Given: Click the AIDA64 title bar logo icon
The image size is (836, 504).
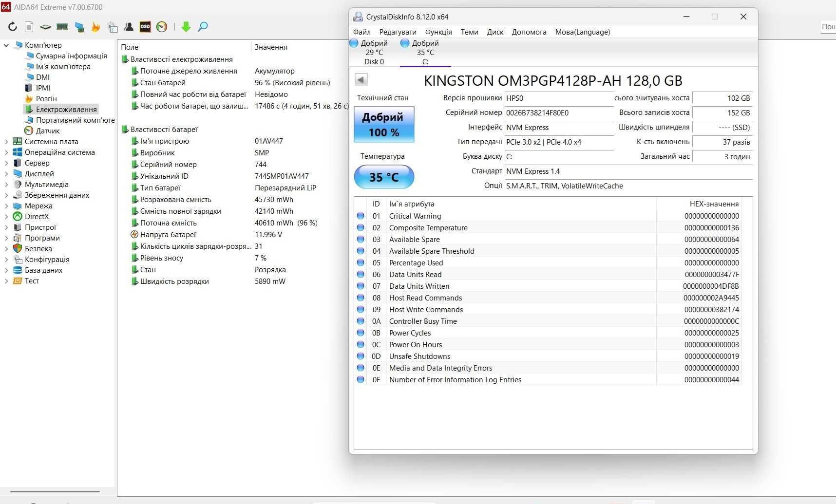Looking at the screenshot, I should point(5,7).
